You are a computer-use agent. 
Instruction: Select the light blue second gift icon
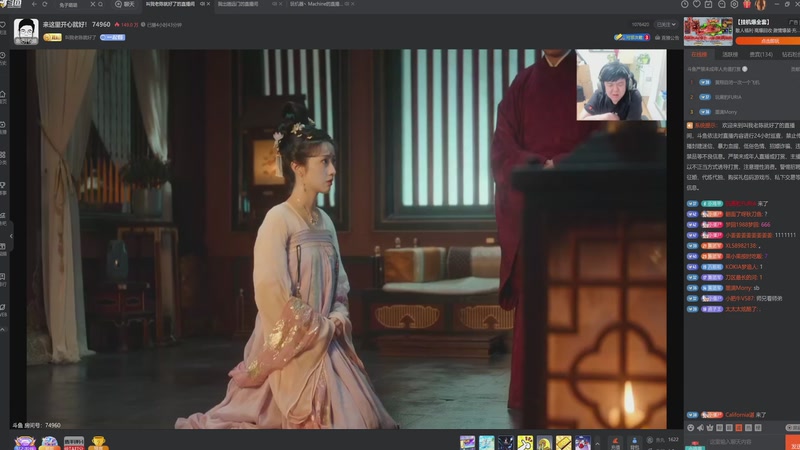click(486, 443)
